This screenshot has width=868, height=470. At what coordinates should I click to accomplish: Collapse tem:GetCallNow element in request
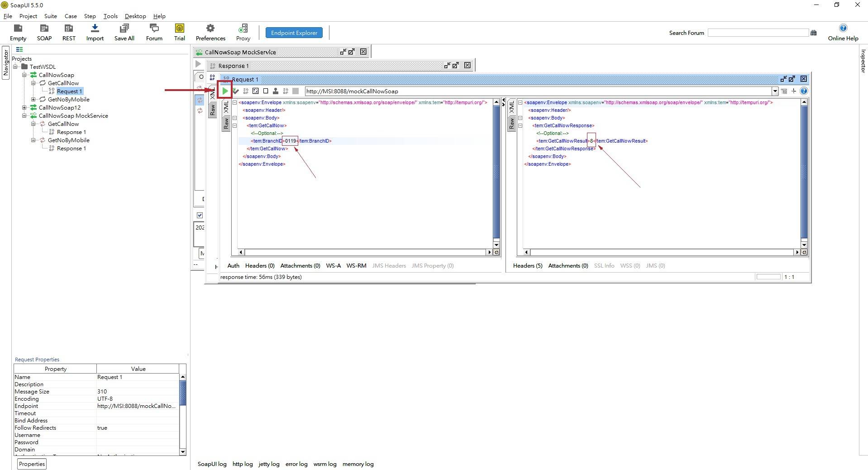point(235,125)
